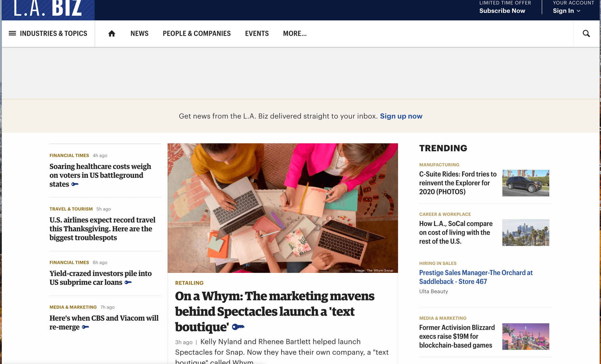
Task: Open Soaring healthcare costs article
Action: click(x=100, y=175)
